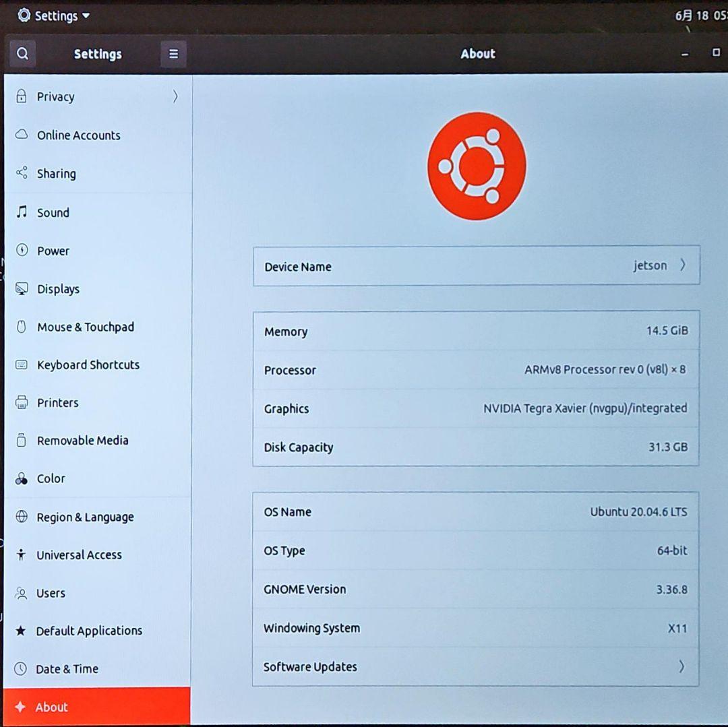Open Default Applications settings
The width and height of the screenshot is (728, 727).
click(98, 631)
